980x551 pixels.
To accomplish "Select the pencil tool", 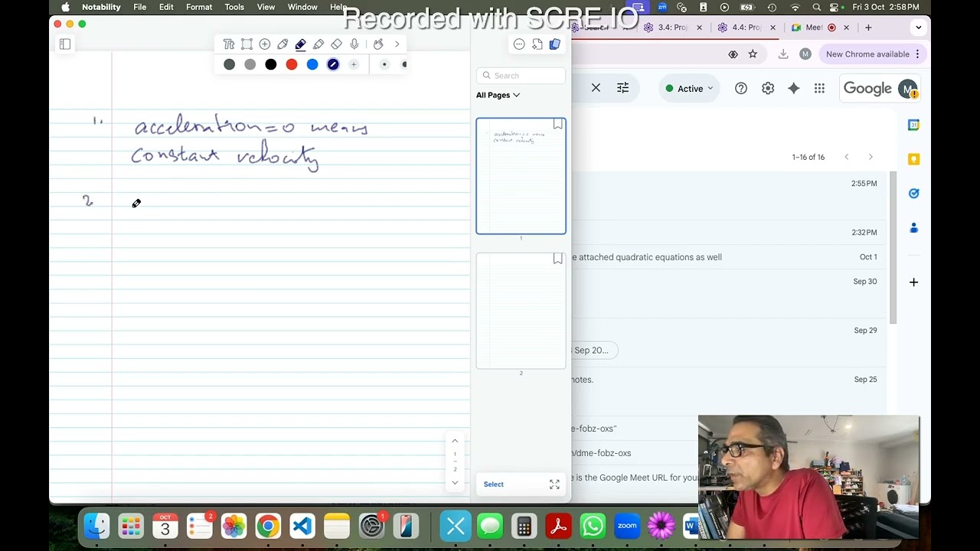I will (x=283, y=44).
